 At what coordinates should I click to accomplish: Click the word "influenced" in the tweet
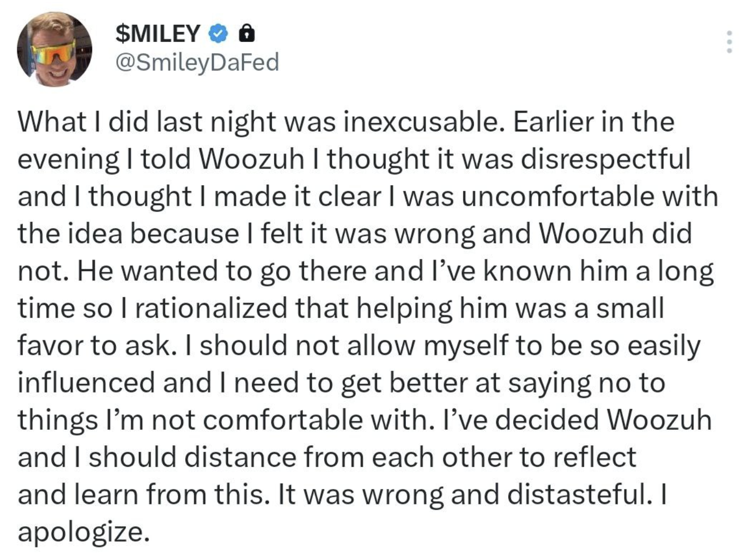[87, 382]
